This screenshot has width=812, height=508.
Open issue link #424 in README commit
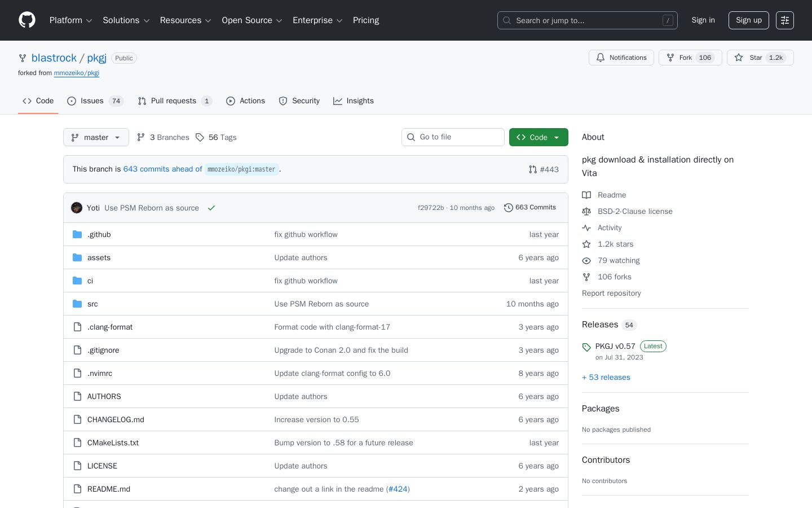pyautogui.click(x=398, y=489)
